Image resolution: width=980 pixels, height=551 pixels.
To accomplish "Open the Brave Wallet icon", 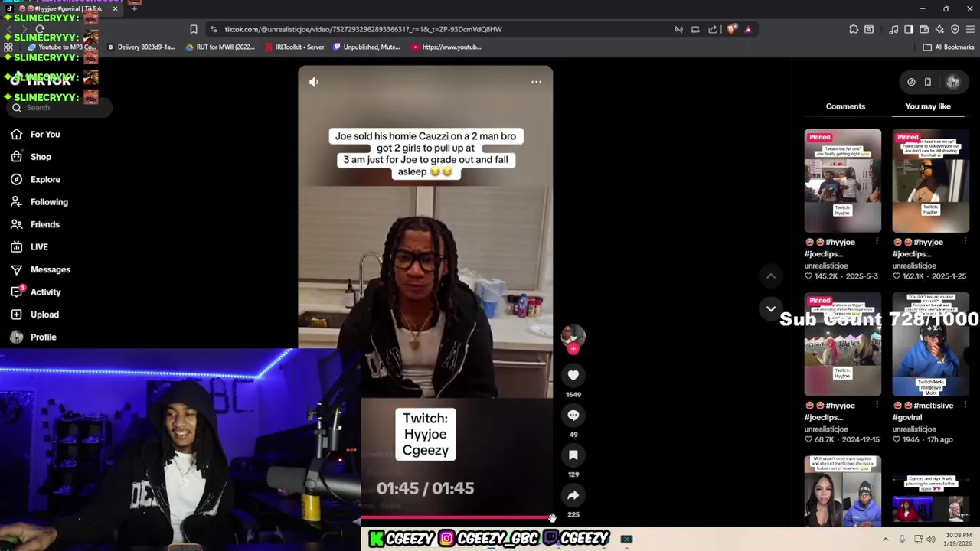I will 924,29.
